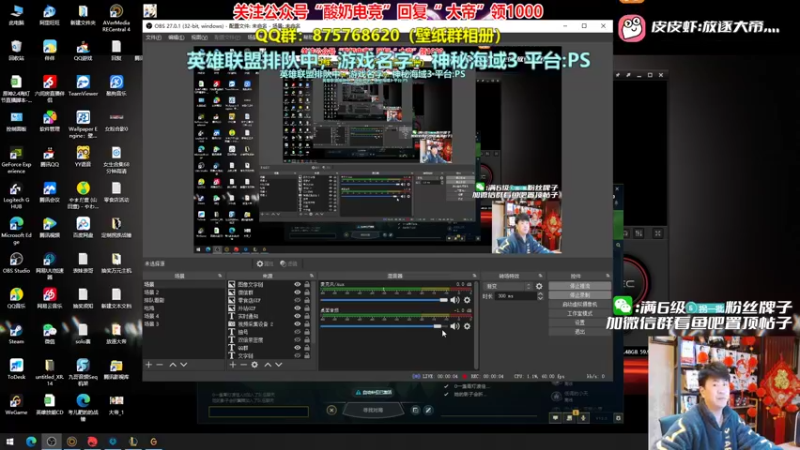Open the scene transition type dropdown

508,286
